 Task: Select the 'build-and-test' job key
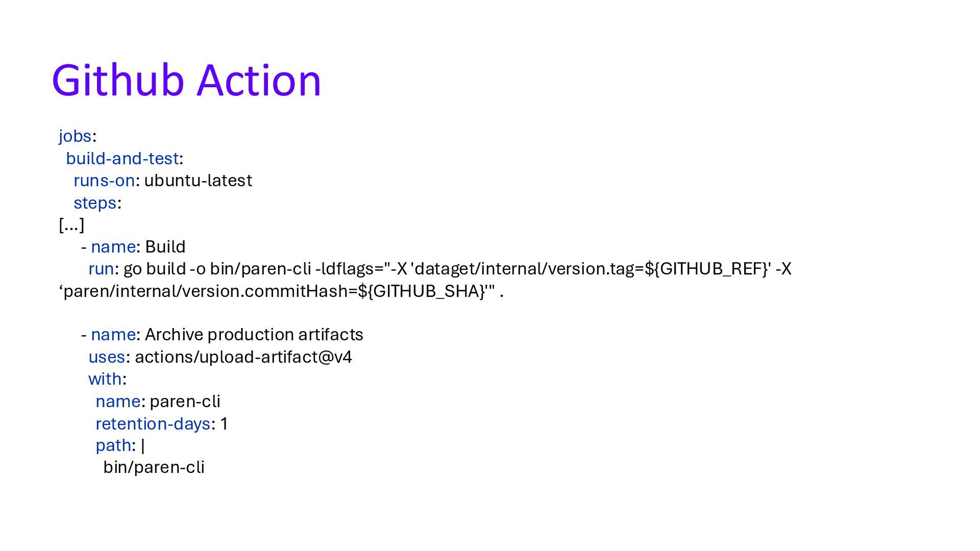pos(122,159)
